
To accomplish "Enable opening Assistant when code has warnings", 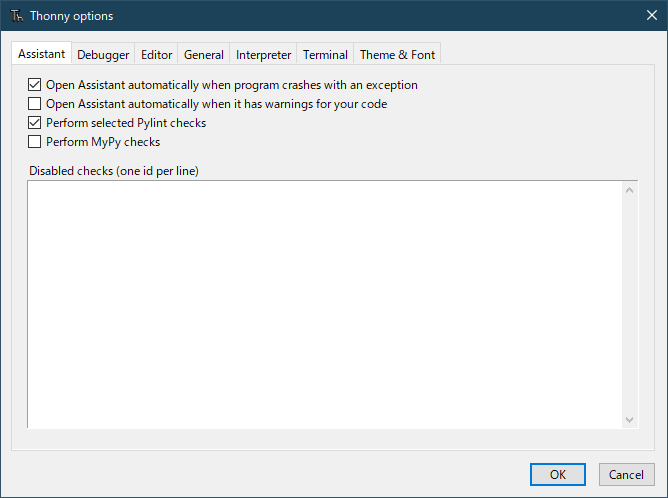I will [x=35, y=104].
